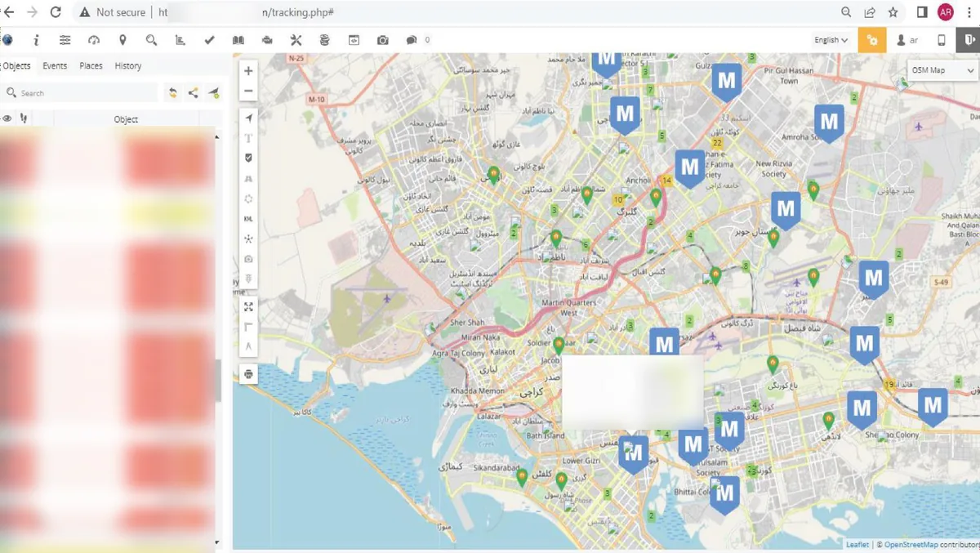980x553 pixels.
Task: Click the reload objects arrows icon
Action: [x=173, y=93]
